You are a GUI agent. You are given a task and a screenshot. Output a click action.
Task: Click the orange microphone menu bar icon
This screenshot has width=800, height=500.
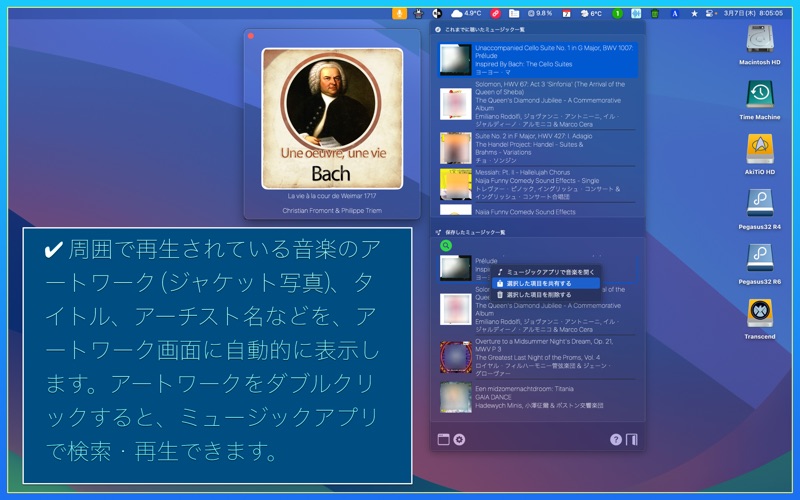point(399,13)
